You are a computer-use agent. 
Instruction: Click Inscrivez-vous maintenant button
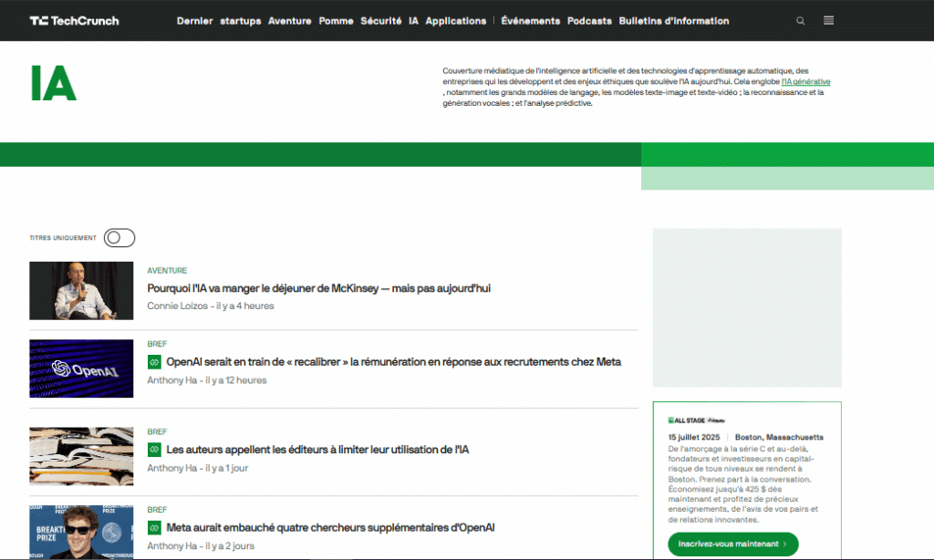732,544
